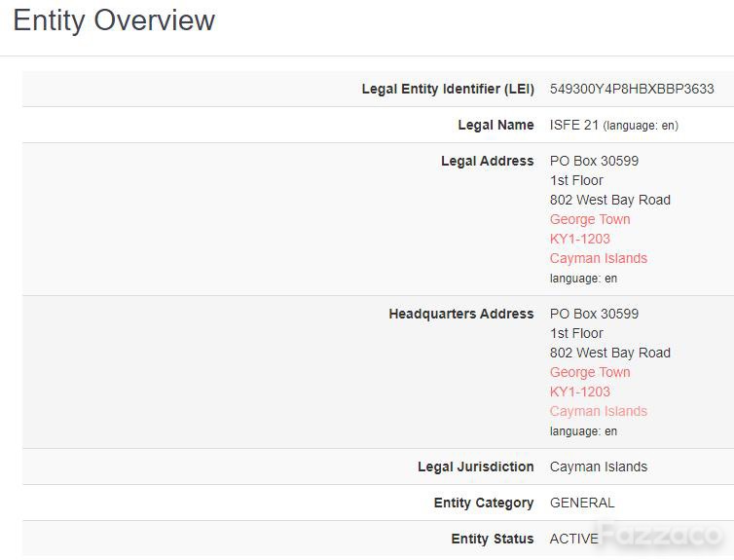The width and height of the screenshot is (734, 560).
Task: Click PO Box 30599 under Headquarters Address
Action: (x=594, y=314)
